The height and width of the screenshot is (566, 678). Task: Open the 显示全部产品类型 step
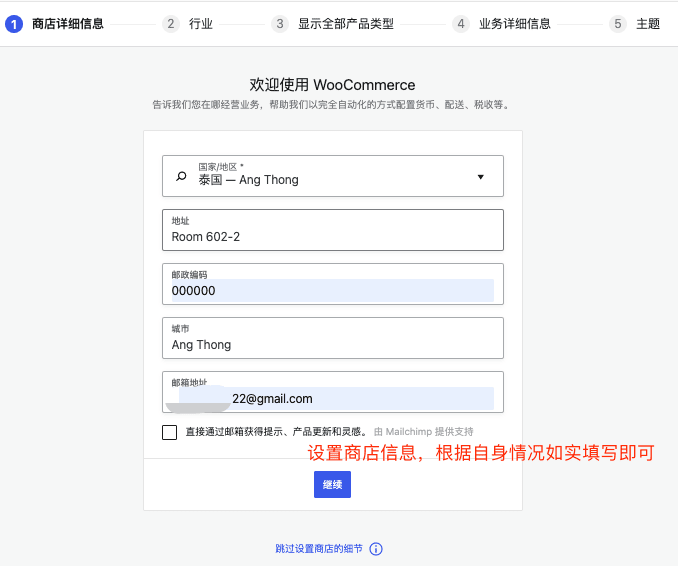(x=346, y=24)
